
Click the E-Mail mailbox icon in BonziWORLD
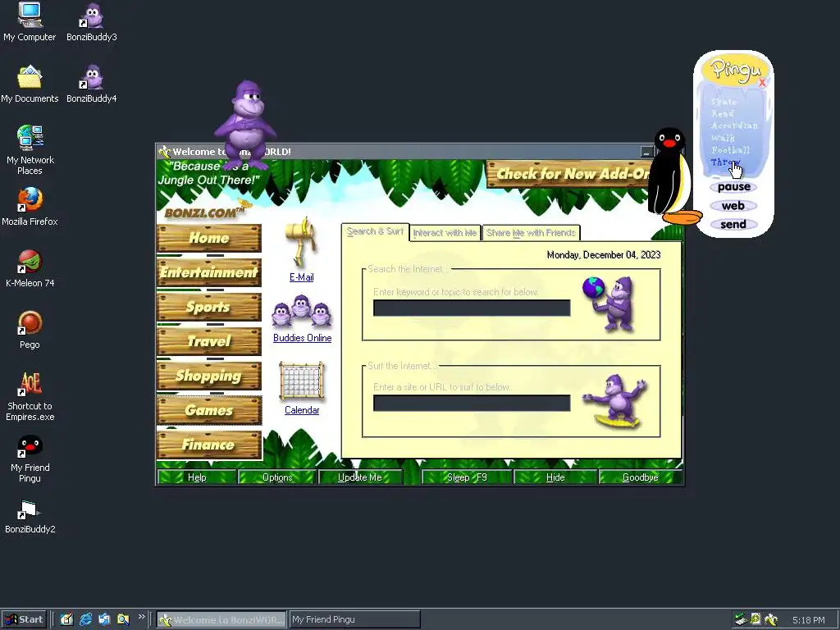(302, 243)
